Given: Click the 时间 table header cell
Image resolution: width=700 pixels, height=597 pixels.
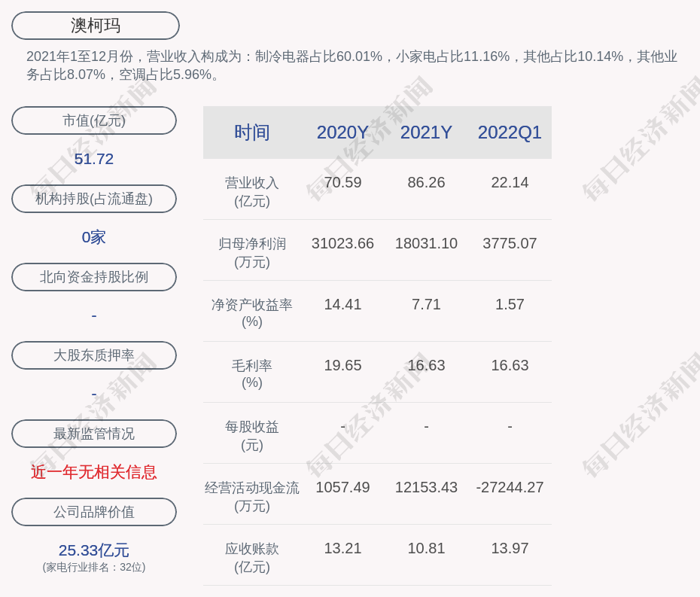Looking at the screenshot, I should (x=251, y=132).
